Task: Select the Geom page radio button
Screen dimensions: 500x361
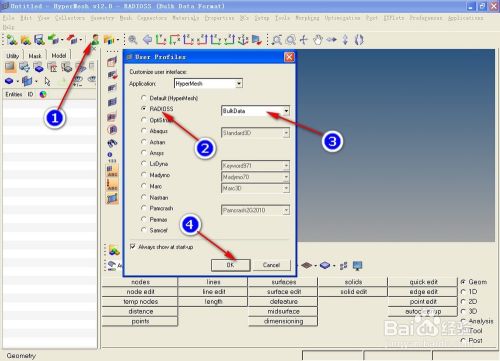Action: pyautogui.click(x=463, y=282)
